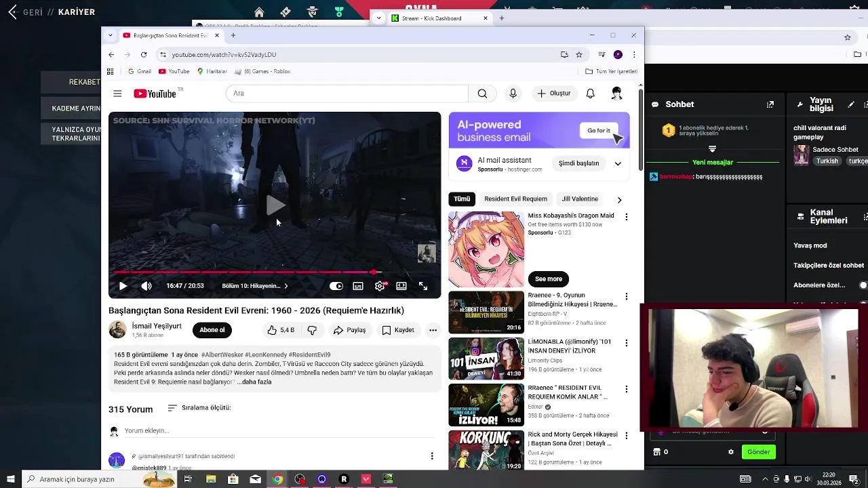This screenshot has width=868, height=488.
Task: Open the Windows Start menu
Action: pos(10,479)
